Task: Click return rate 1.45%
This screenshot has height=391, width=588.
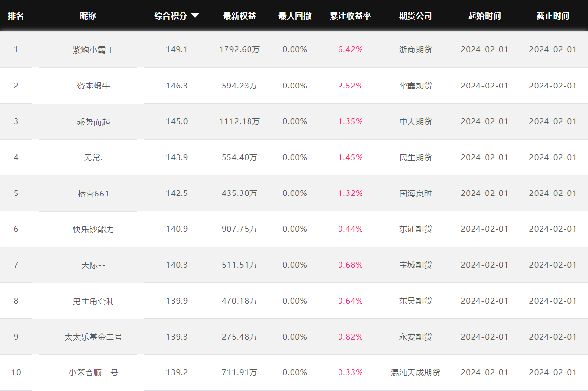Action: tap(350, 157)
